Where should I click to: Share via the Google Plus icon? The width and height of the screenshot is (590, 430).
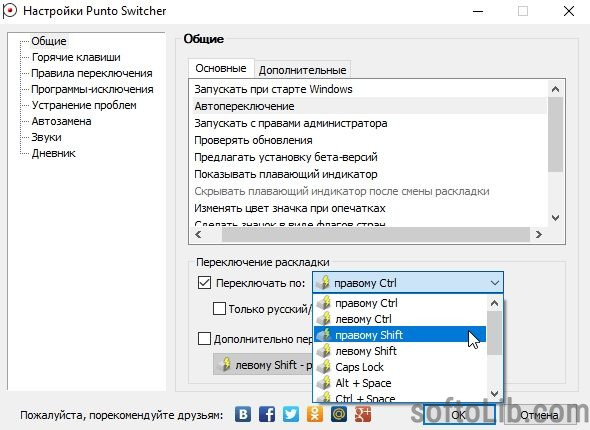point(363,414)
